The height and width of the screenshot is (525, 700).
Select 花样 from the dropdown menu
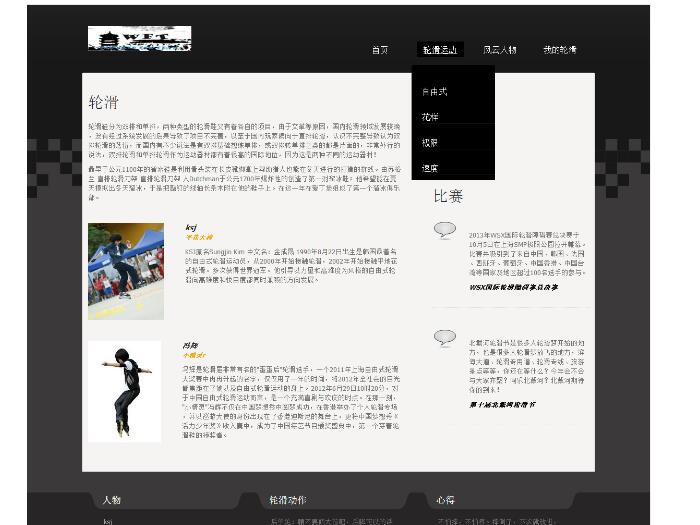point(430,117)
